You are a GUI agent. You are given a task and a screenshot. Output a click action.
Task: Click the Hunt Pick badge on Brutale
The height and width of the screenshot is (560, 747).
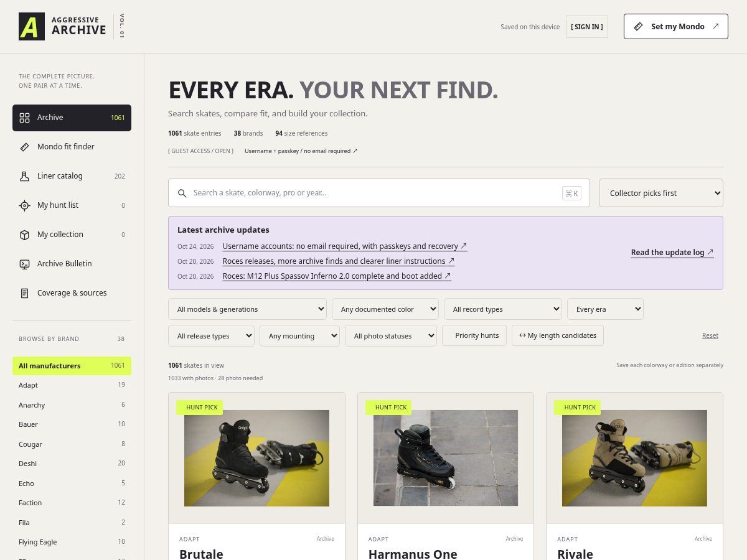(x=199, y=408)
